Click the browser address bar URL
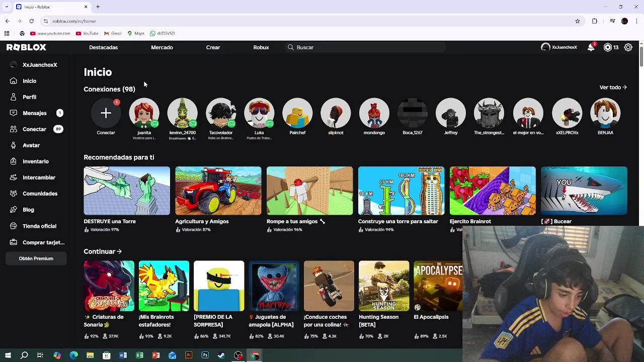This screenshot has height=362, width=644. click(74, 21)
